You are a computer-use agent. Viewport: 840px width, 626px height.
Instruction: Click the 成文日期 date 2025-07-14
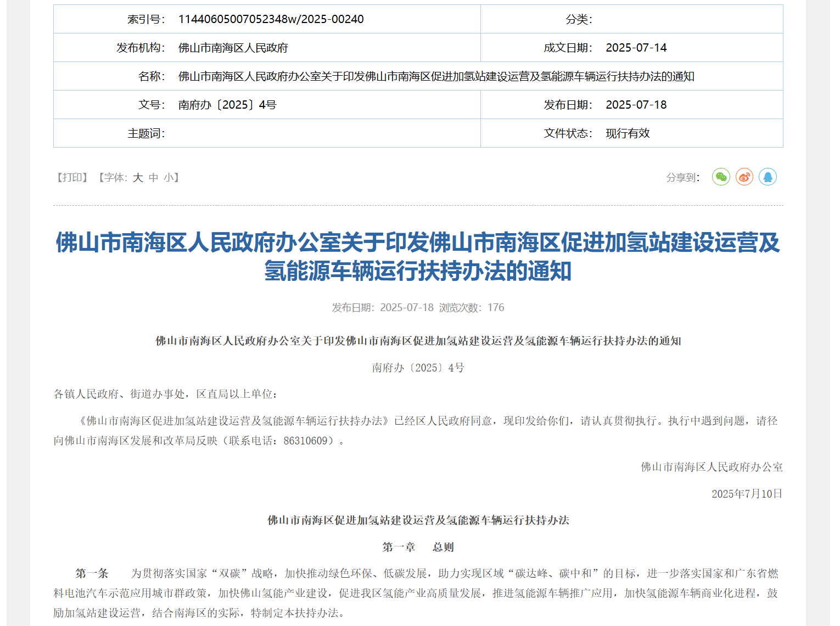(637, 47)
